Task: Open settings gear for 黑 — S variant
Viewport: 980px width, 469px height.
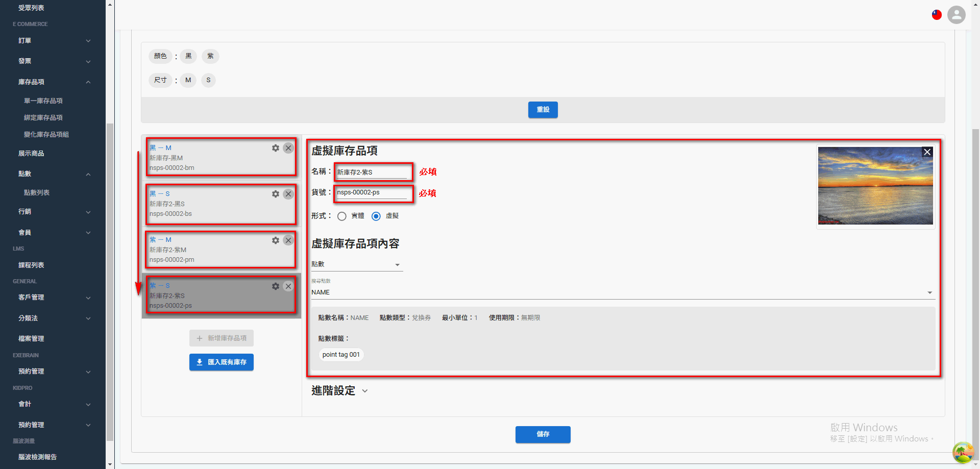Action: (276, 194)
